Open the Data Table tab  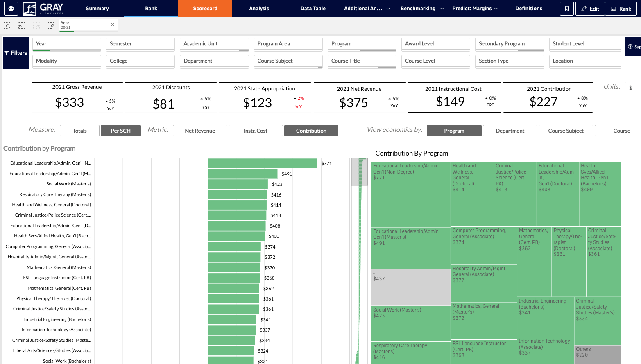click(x=313, y=9)
